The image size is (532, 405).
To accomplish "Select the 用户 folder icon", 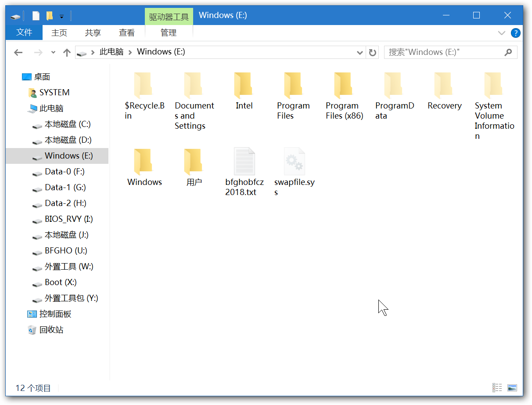I will pos(194,162).
